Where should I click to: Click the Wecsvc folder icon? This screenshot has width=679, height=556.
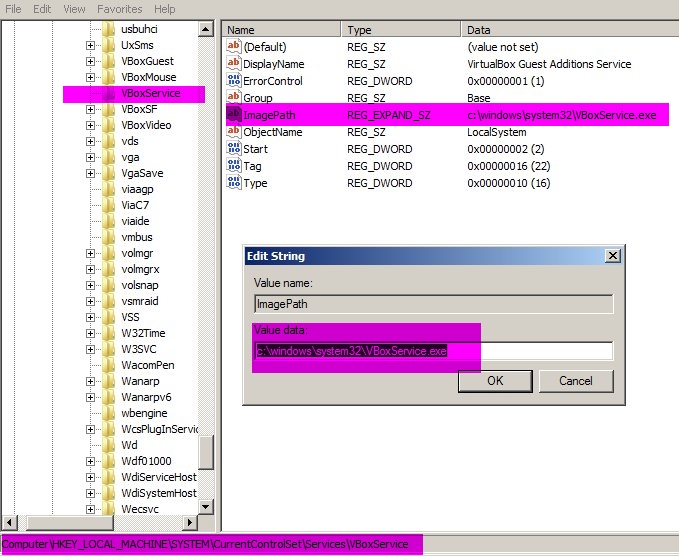tap(109, 509)
